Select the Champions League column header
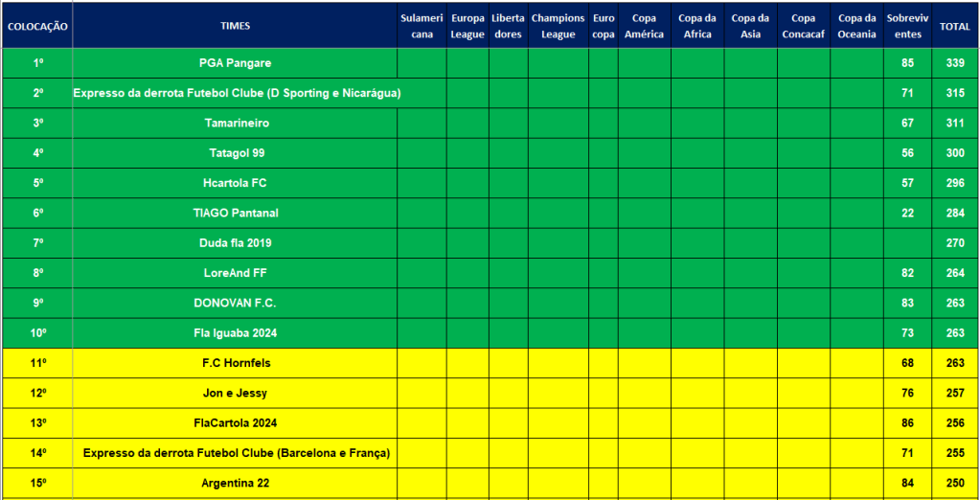 coord(558,26)
